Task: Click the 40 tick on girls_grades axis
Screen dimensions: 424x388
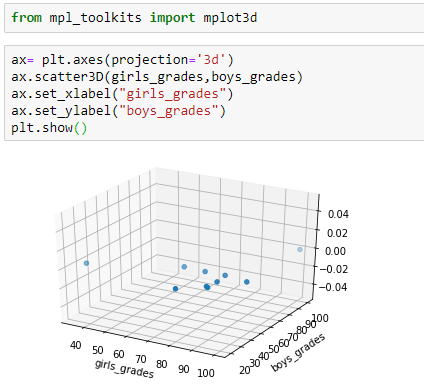Action: tap(76, 345)
